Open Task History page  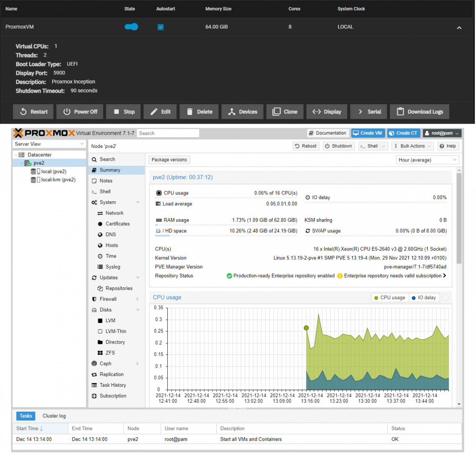[116, 385]
